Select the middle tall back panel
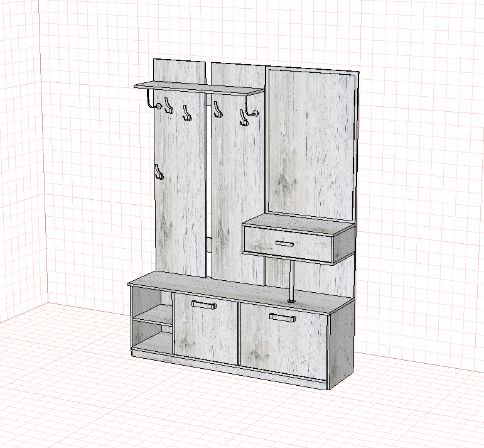Image resolution: width=484 pixels, height=448 pixels. [238, 185]
